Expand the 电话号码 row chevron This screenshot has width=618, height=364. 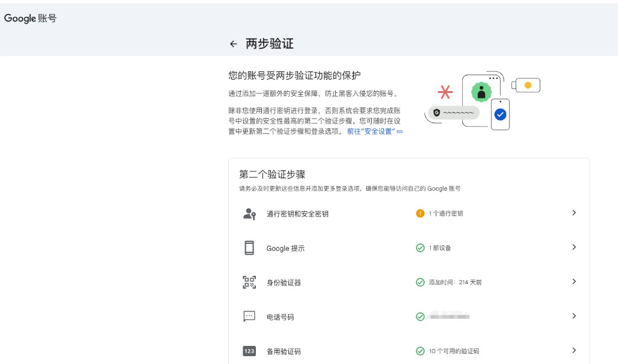[x=574, y=316]
